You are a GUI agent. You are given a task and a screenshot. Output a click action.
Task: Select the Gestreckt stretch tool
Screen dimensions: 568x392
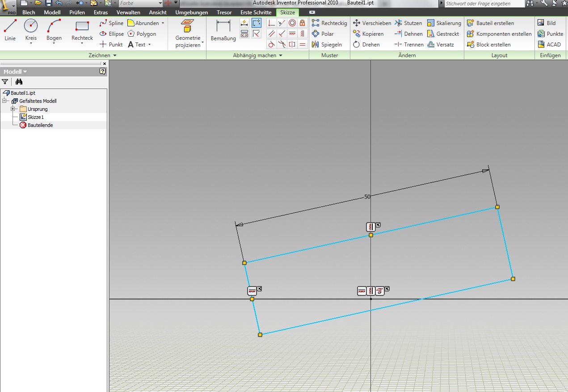tap(443, 34)
